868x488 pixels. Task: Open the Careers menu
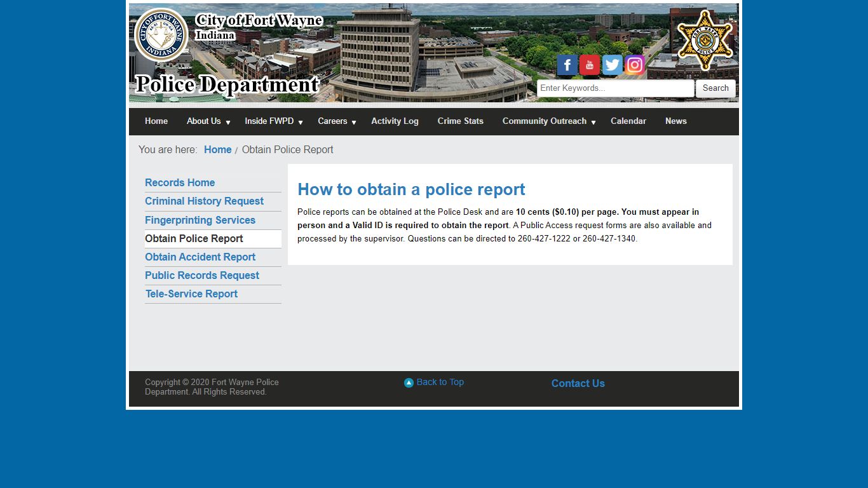[x=332, y=121]
